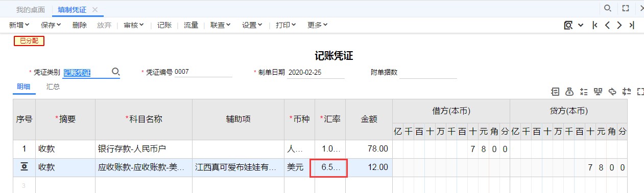Image resolution: width=644 pixels, height=193 pixels.
Task: Click the 汇率 column header
Action: (x=330, y=119)
